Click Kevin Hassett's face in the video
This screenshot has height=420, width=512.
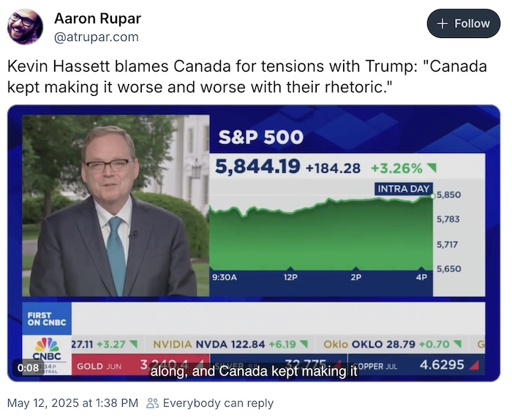(x=108, y=162)
